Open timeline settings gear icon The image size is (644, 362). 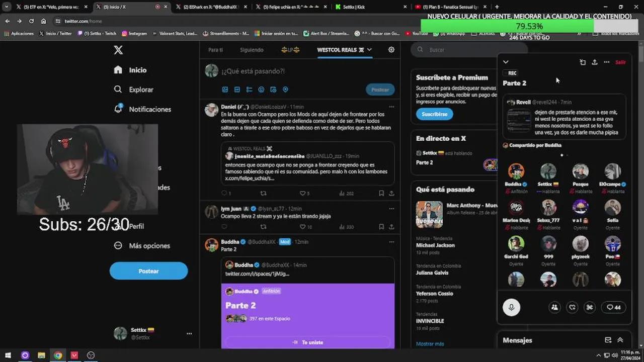coord(391,50)
